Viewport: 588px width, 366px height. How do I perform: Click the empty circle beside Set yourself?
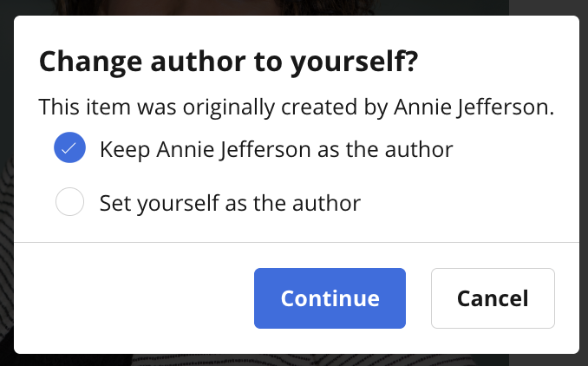(69, 202)
